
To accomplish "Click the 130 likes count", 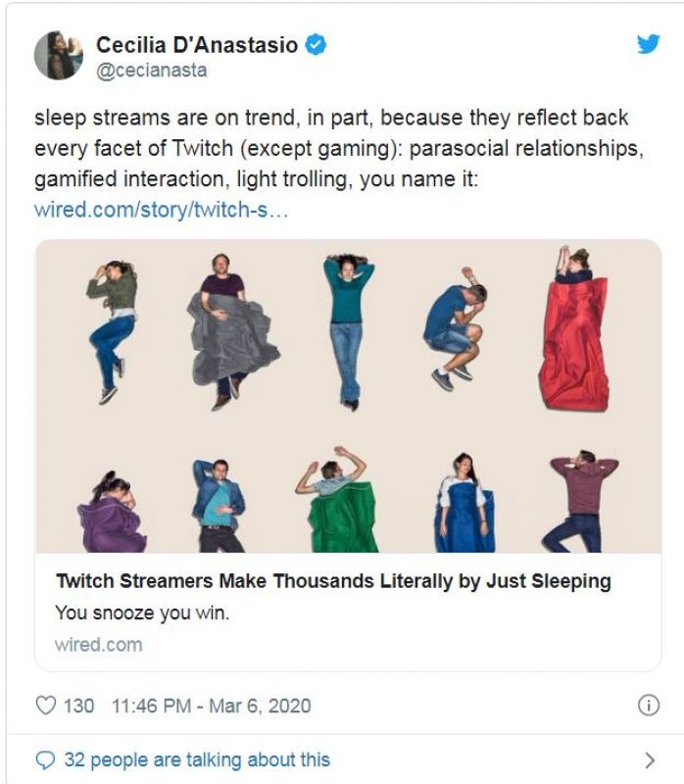I will [78, 705].
